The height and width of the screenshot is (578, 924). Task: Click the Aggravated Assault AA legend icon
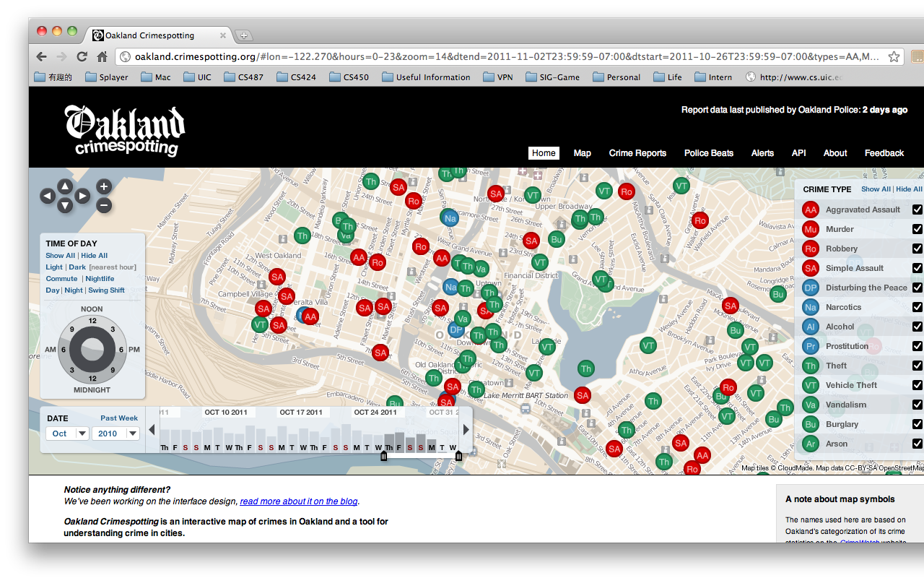(x=811, y=210)
